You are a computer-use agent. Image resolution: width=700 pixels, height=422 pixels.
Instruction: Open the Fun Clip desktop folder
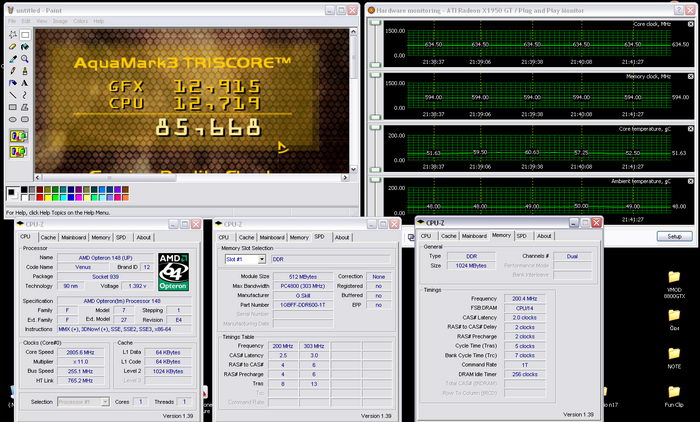(x=674, y=396)
